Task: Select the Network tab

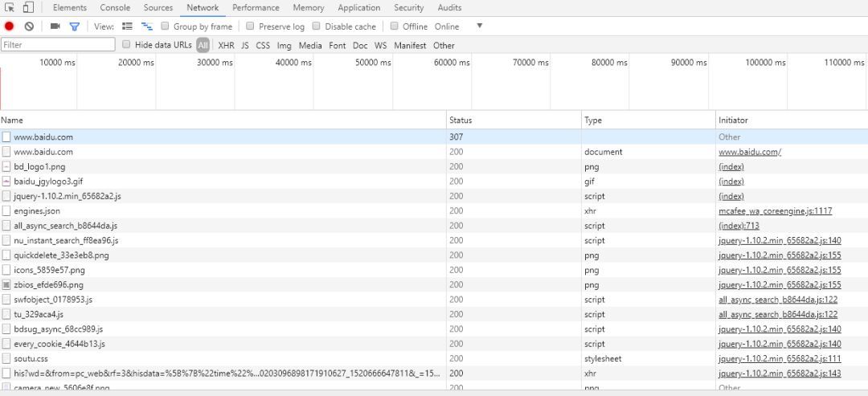Action: click(x=203, y=8)
